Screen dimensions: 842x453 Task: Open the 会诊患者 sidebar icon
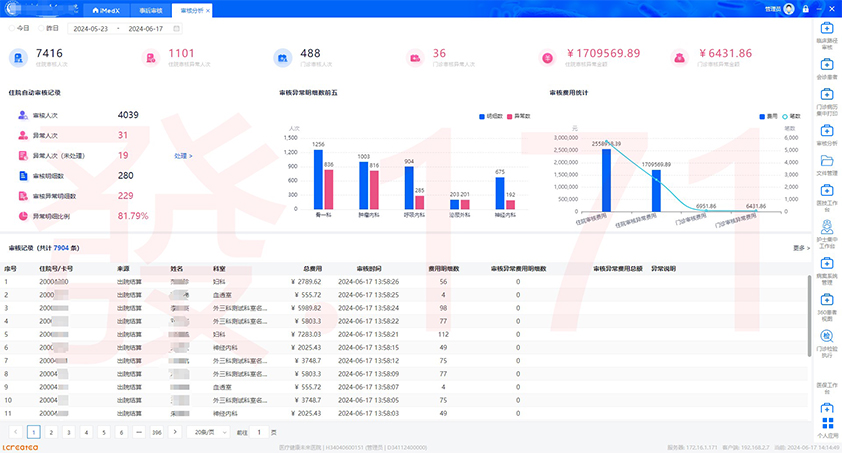(x=826, y=64)
